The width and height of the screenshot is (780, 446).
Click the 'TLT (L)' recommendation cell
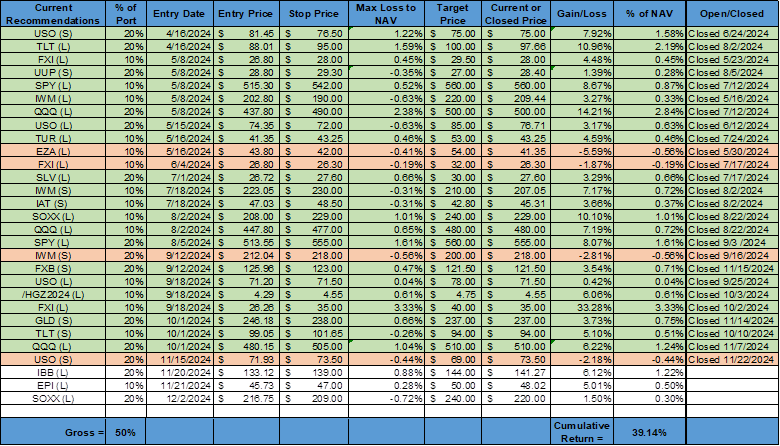(53, 47)
